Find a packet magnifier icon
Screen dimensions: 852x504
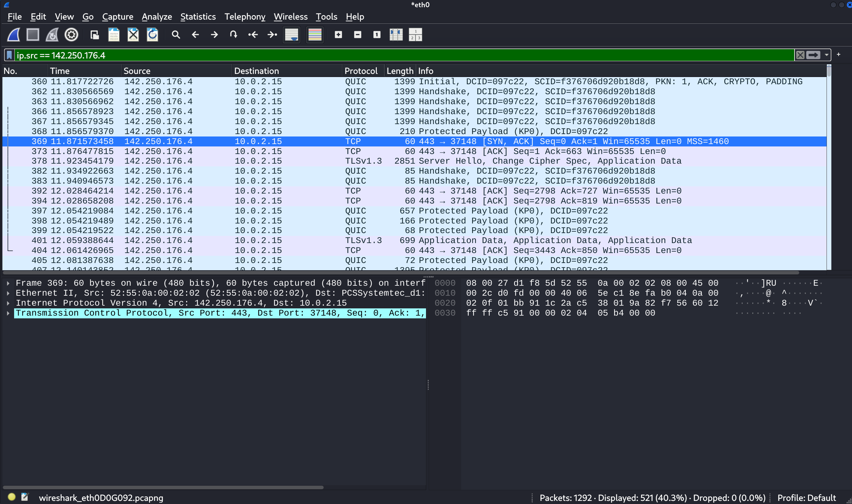(x=176, y=35)
